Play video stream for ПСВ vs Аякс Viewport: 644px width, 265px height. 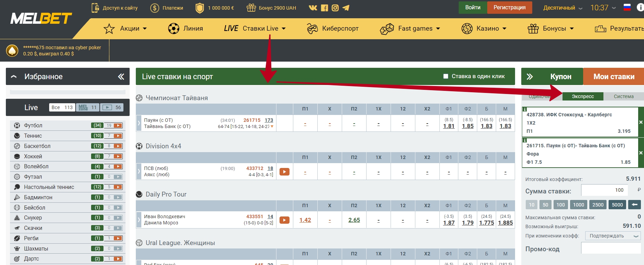pos(284,171)
